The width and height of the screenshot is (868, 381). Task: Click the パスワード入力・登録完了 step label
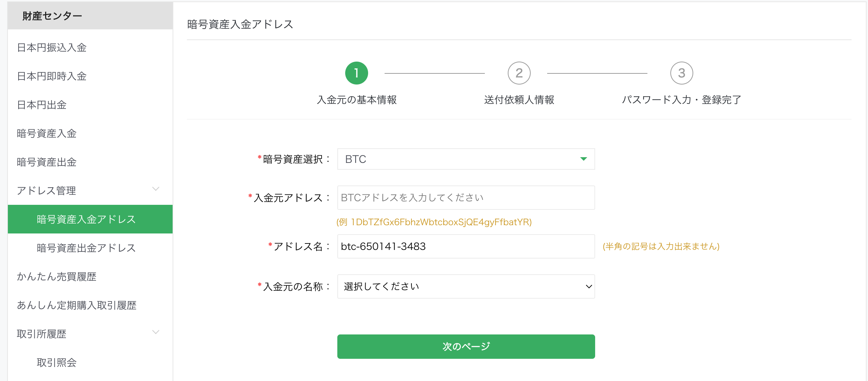pyautogui.click(x=681, y=100)
